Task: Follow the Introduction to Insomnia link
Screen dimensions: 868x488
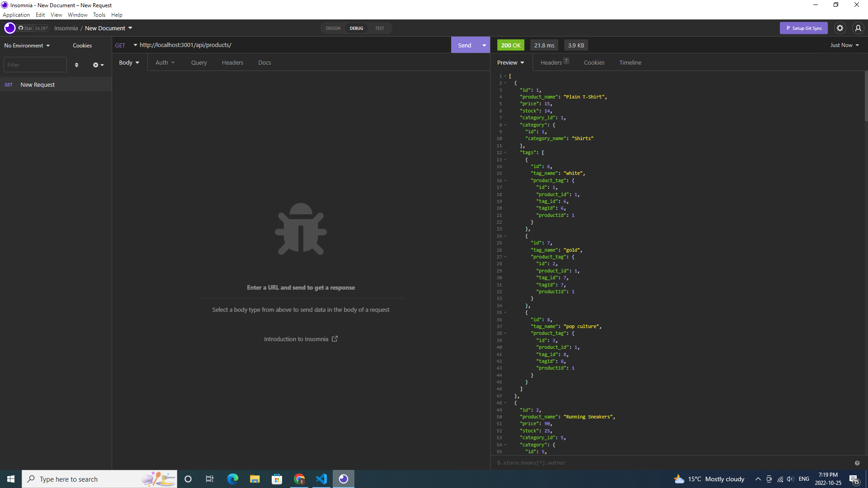Action: (301, 339)
